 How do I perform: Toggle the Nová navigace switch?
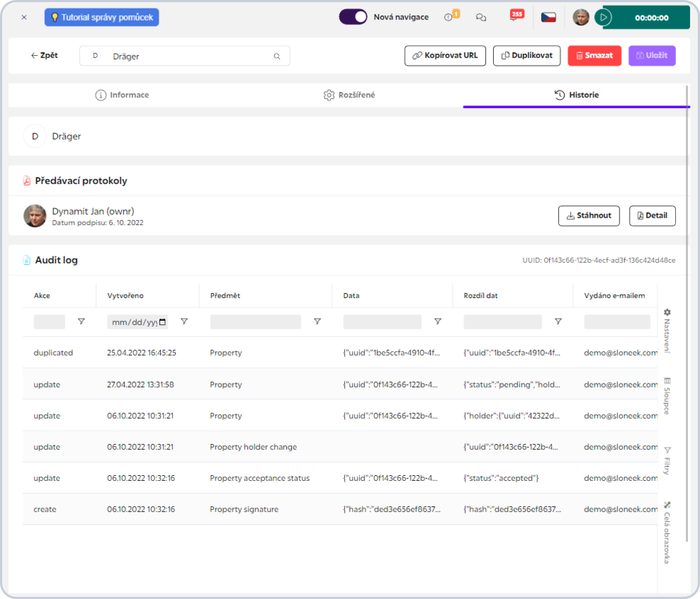pos(353,17)
